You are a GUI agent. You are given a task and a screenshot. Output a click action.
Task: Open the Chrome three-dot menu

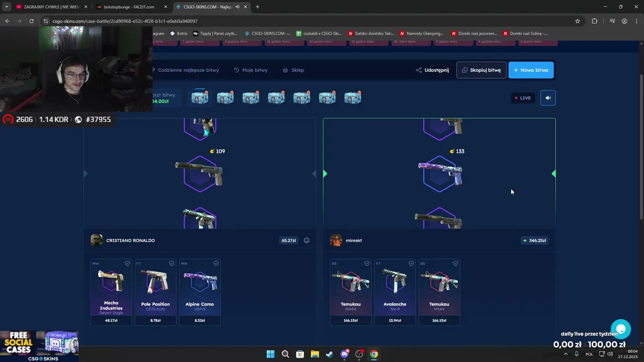coord(636,21)
